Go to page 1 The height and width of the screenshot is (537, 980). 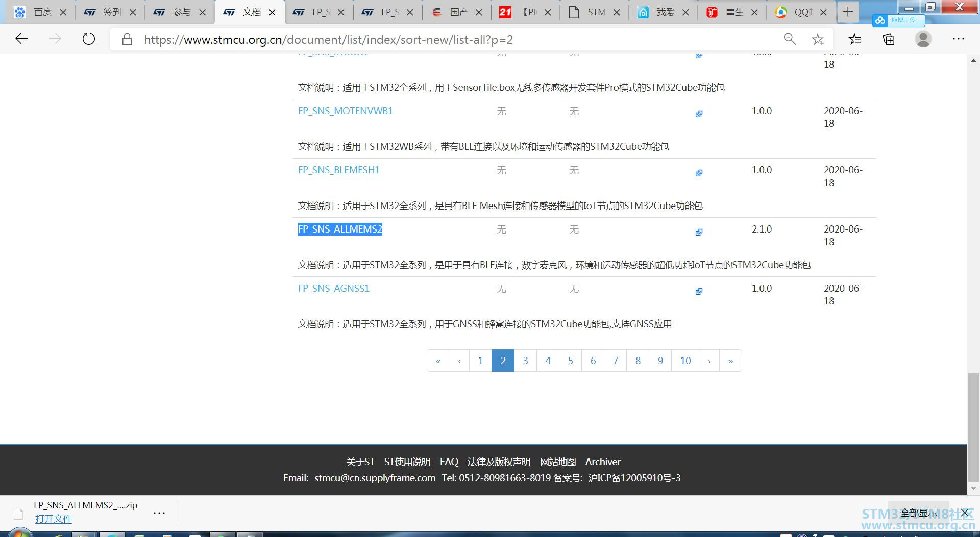480,361
